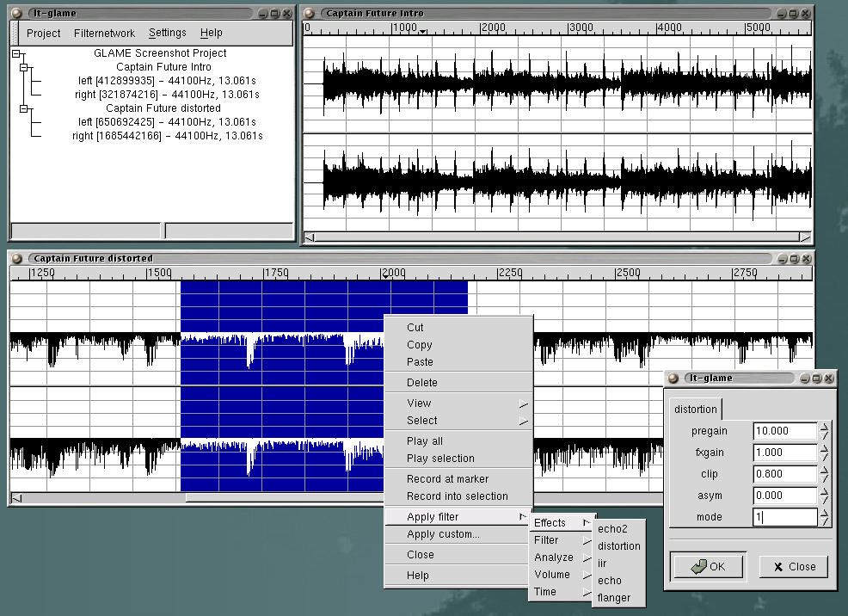848x616 pixels.
Task: Collapse the Captain Future Intro tree group
Action: (24, 67)
